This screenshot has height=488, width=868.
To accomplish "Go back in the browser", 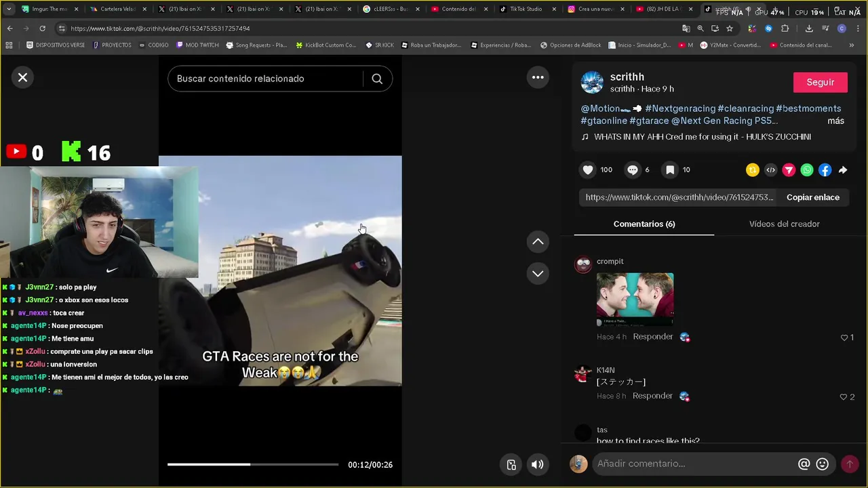I will [x=9, y=28].
